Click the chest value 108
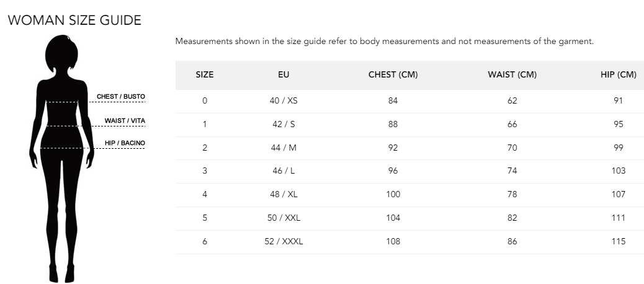The image size is (644, 284). click(393, 241)
